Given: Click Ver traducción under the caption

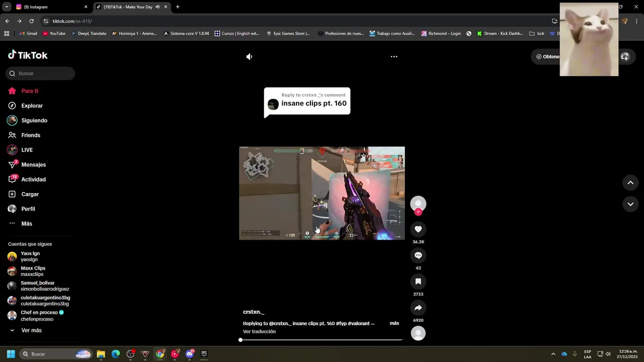Looking at the screenshot, I should tap(259, 332).
